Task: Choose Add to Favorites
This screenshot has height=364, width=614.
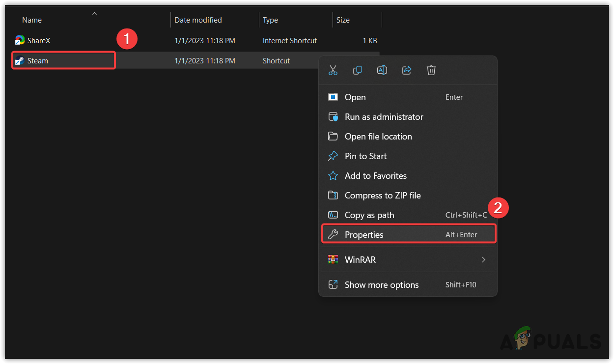Action: pyautogui.click(x=408, y=176)
